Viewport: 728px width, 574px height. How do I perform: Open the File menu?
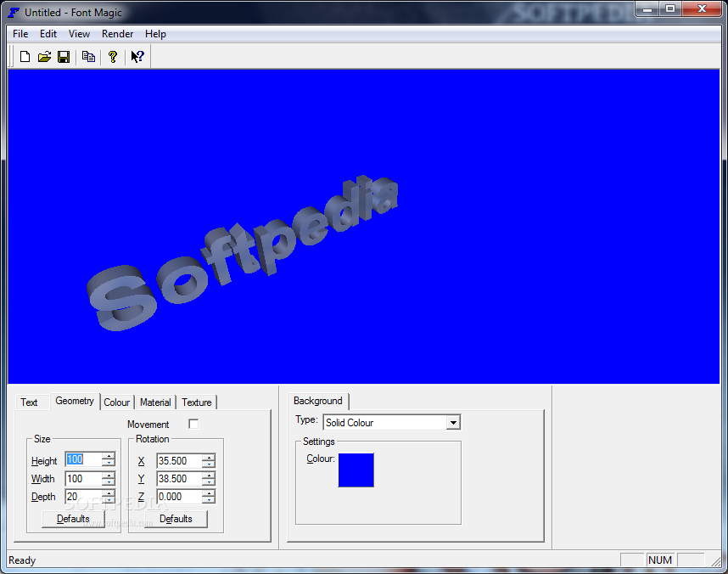(20, 34)
